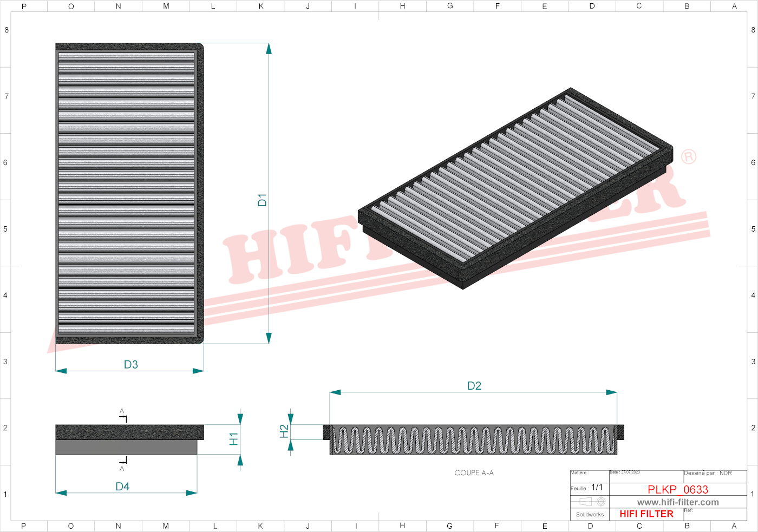Viewport: 758px width, 532px height.
Task: Select the COUPE A-A section caption
Action: [x=474, y=473]
